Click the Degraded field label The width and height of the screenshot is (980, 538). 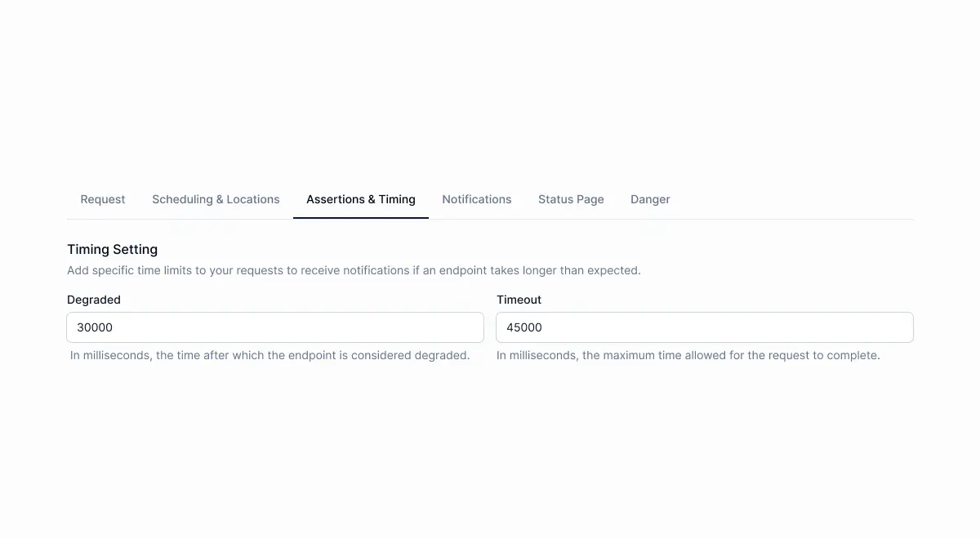pos(94,300)
